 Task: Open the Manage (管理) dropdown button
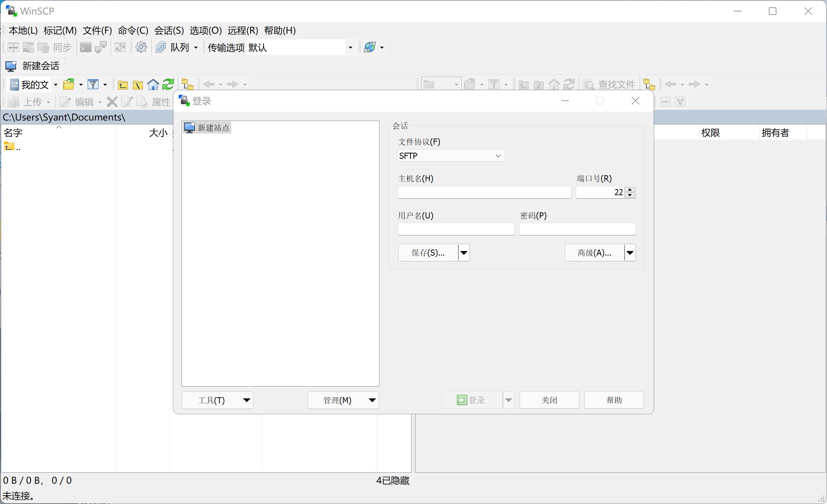pos(343,400)
